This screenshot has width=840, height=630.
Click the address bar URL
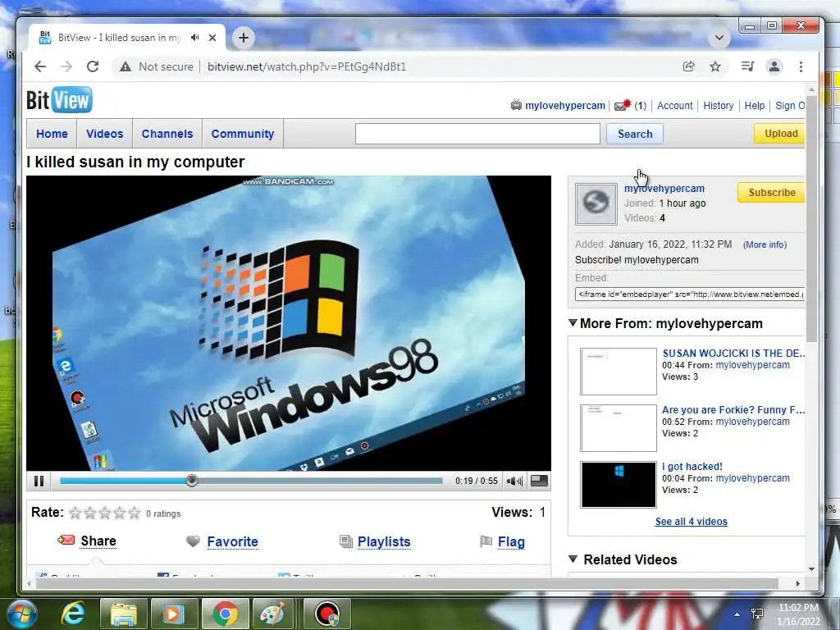(307, 66)
